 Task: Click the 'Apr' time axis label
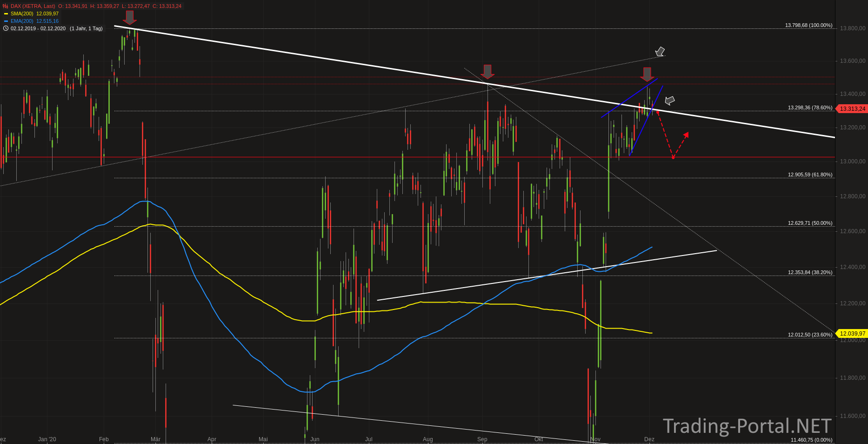tap(212, 439)
